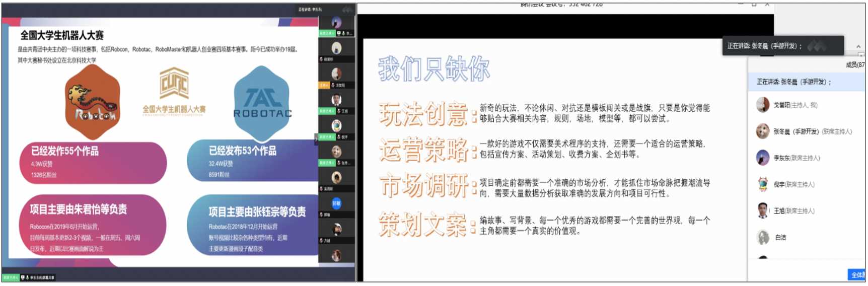This screenshot has height=286, width=868.
Task: Click 倪宇's cartoon avatar in member list
Action: (x=763, y=184)
